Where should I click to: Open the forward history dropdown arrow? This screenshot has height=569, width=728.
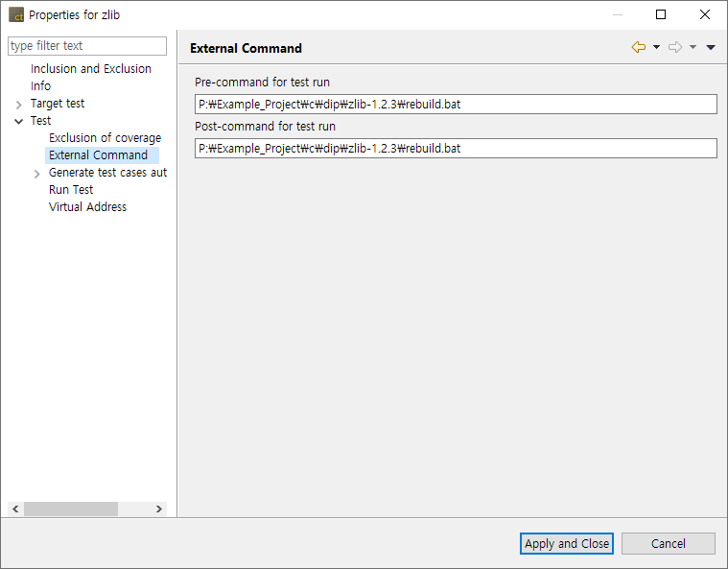click(693, 48)
